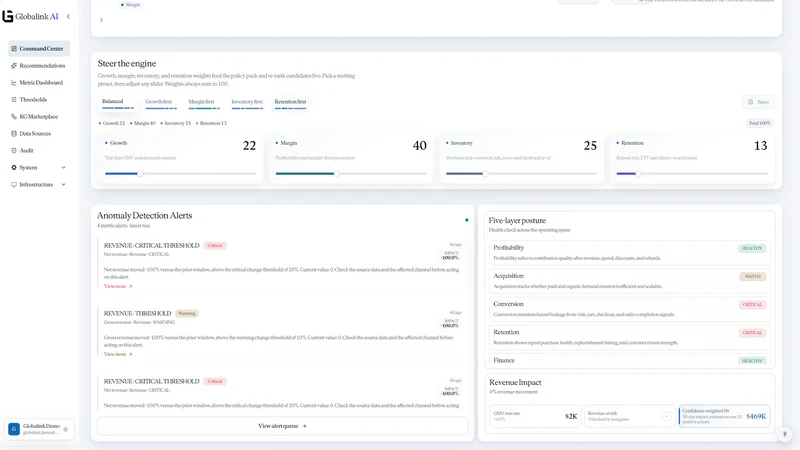Click the Metric Dashboard chart icon

coord(14,83)
